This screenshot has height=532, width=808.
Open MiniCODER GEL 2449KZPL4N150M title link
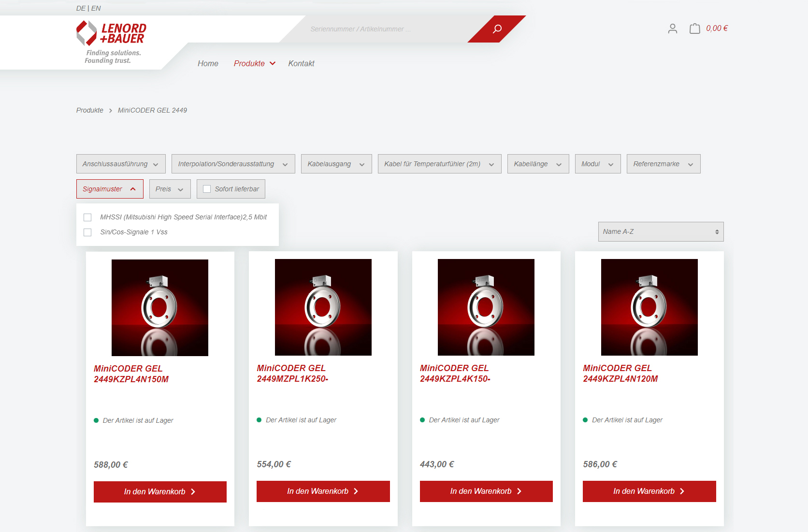coord(131,374)
